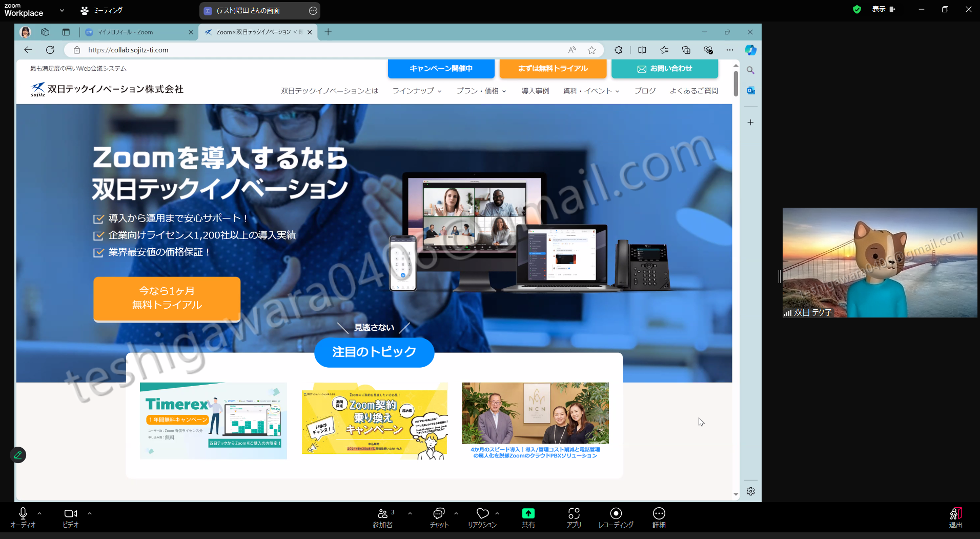Expand プラン・価格 dropdown menu
Image resolution: width=980 pixels, height=539 pixels.
point(481,91)
